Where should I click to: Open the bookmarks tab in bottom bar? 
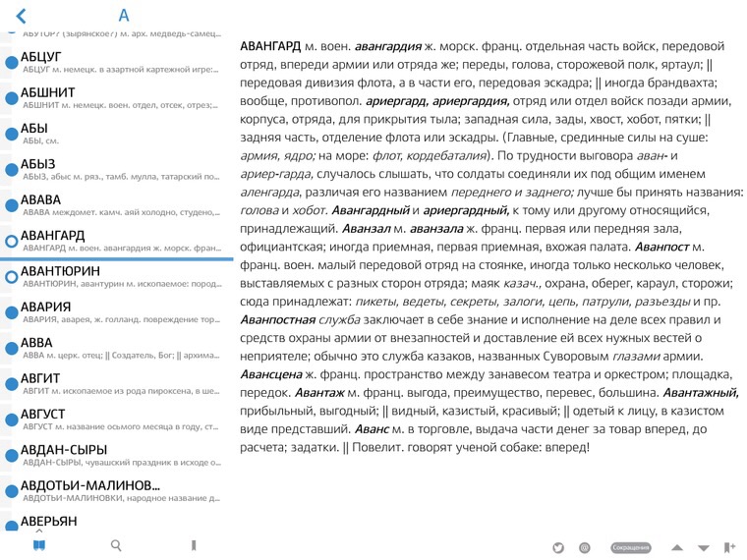(x=194, y=545)
